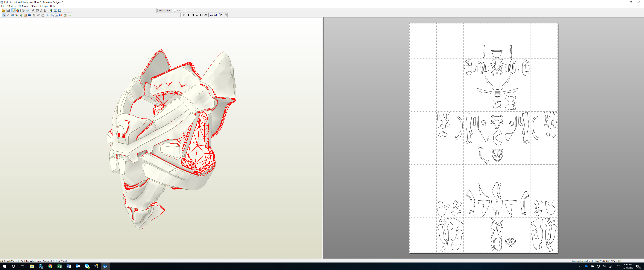The width and height of the screenshot is (644, 270).
Task: Save the project with the floppy icon
Action: tap(8, 10)
